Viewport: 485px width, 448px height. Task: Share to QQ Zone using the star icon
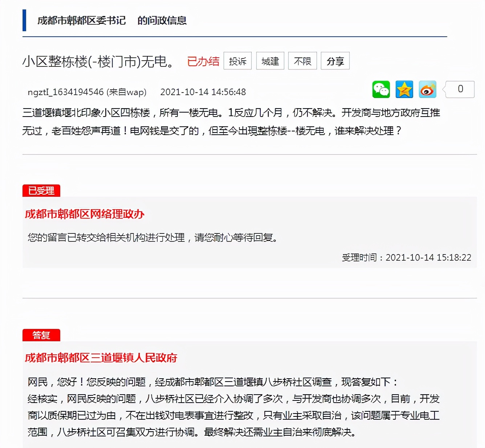pos(404,89)
